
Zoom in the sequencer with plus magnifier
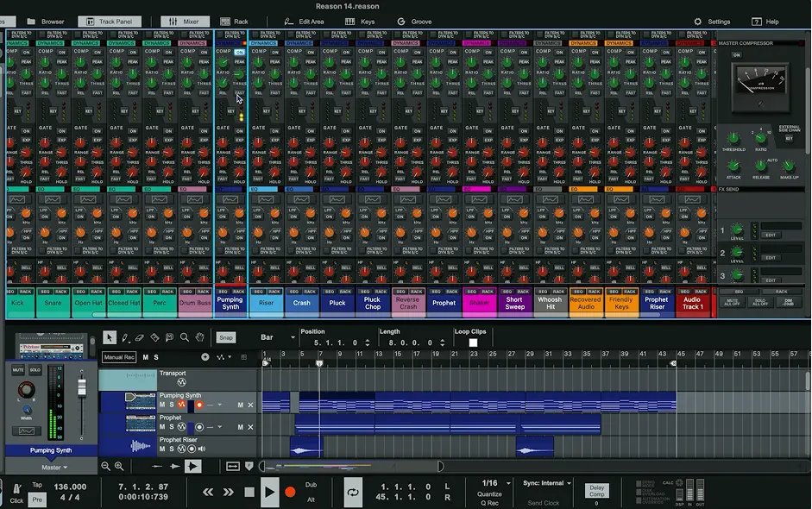[119, 467]
